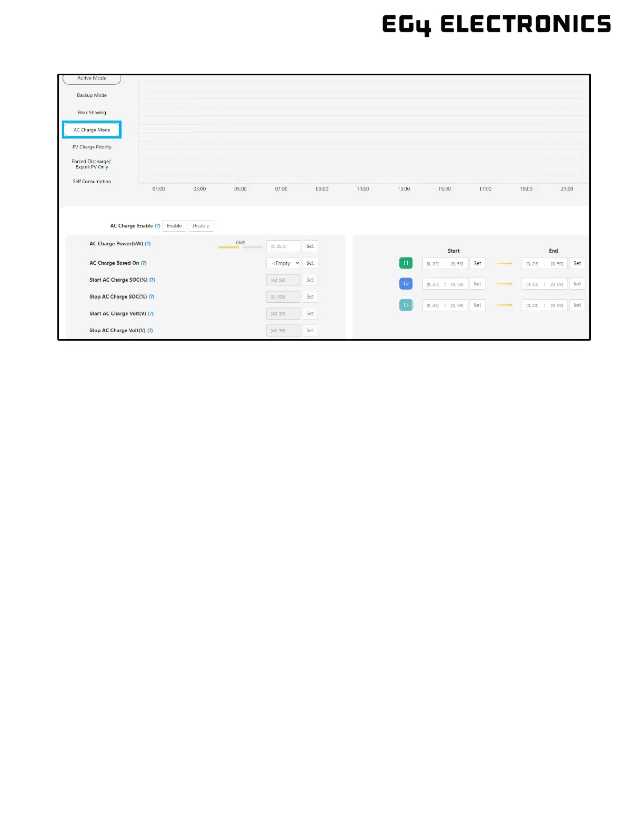The image size is (644, 834).
Task: Click the Start AC Charge SOC input field
Action: coord(283,280)
